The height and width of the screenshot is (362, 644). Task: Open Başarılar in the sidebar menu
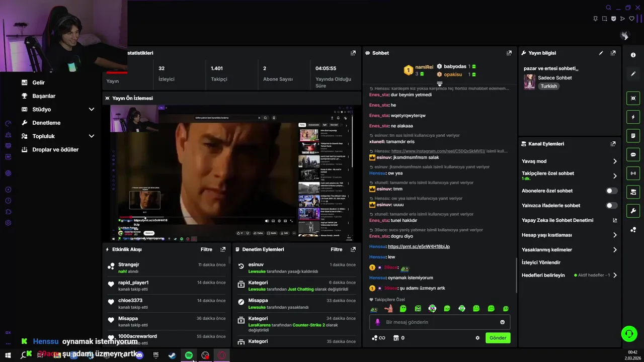[x=44, y=96]
